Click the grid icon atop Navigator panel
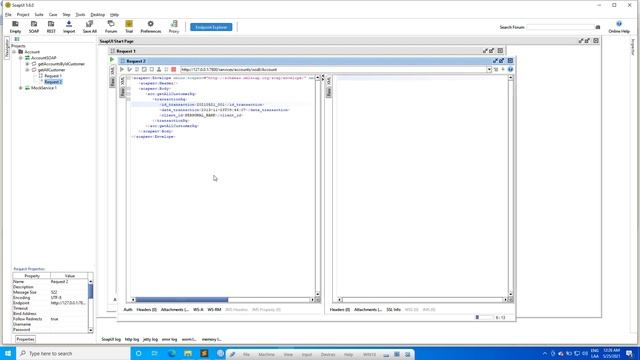640x360 pixels. coord(17,39)
